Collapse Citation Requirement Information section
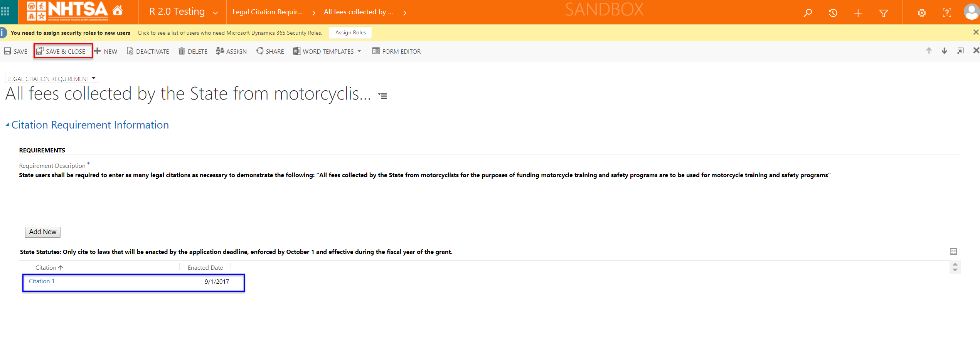Image resolution: width=980 pixels, height=340 pixels. click(x=7, y=125)
